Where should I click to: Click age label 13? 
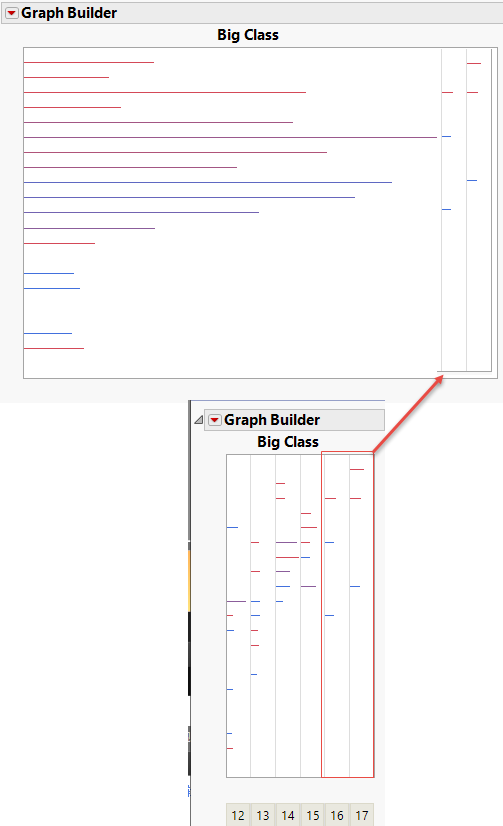tap(263, 815)
